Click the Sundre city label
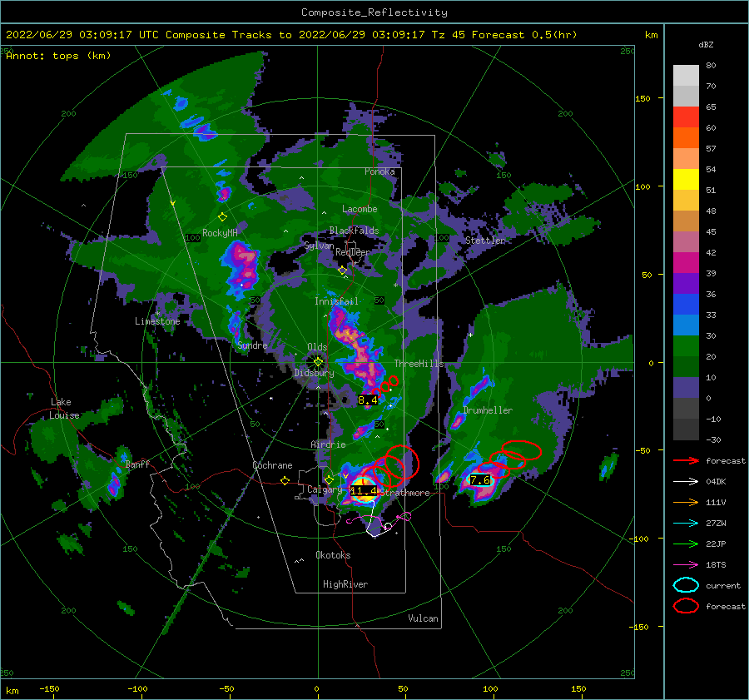The image size is (749, 700). coord(252,345)
